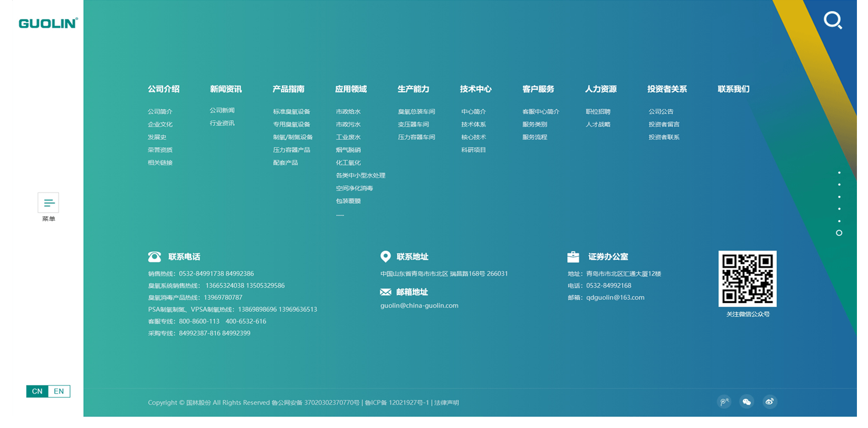Image resolution: width=868 pixels, height=428 pixels.
Task: Open the 公司简介 link
Action: [160, 112]
